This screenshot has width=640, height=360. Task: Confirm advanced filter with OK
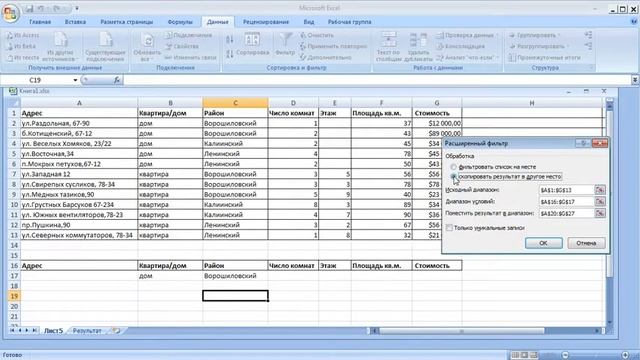543,243
